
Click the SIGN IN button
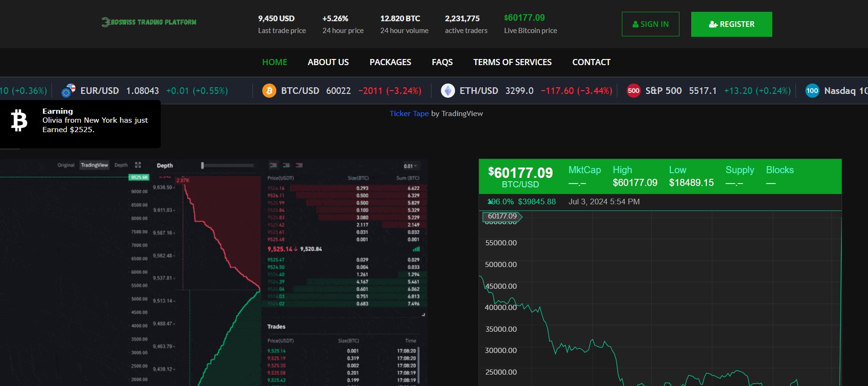(x=650, y=24)
